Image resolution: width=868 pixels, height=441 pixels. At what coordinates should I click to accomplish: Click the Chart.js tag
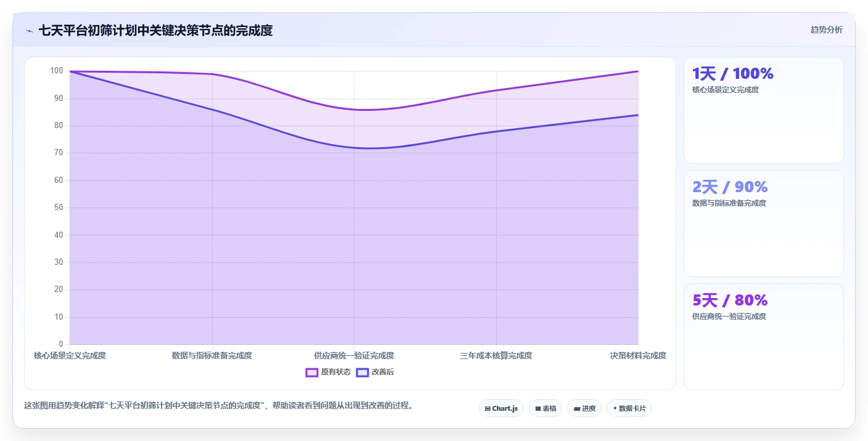coord(501,408)
